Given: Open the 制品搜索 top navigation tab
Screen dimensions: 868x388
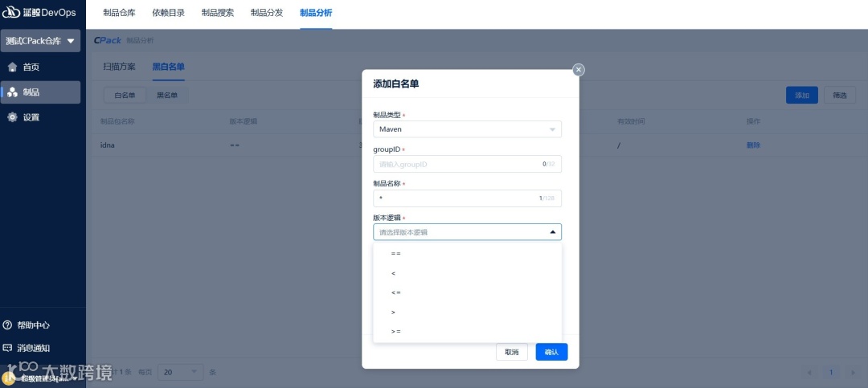Looking at the screenshot, I should (218, 13).
